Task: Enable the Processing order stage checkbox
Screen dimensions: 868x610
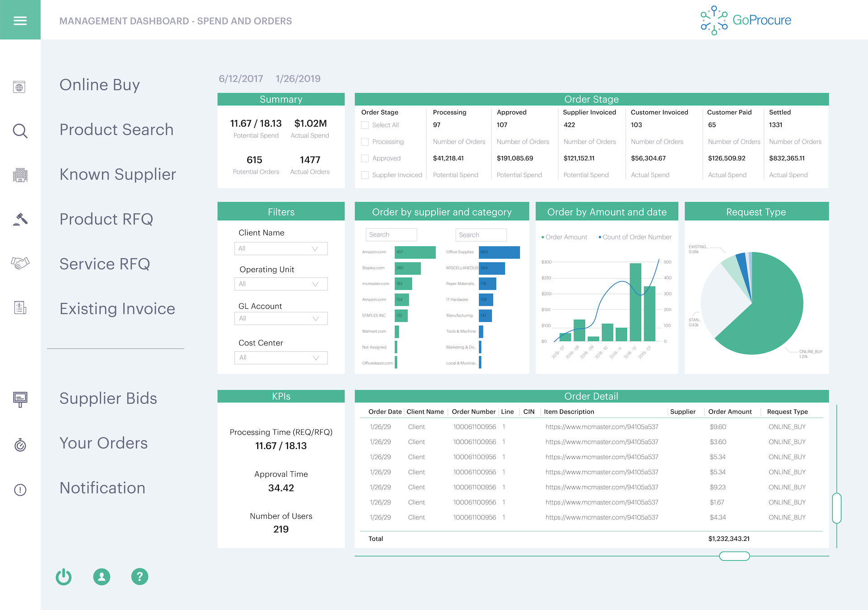Action: 365,142
